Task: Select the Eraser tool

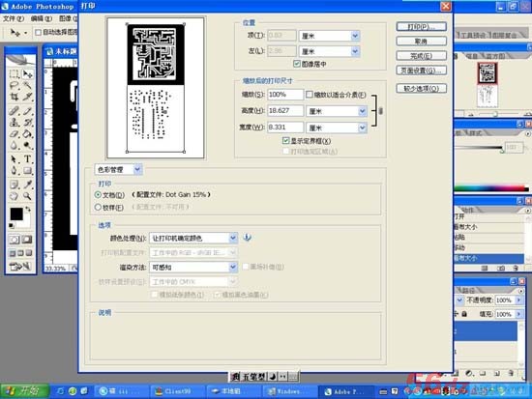Action: [x=15, y=134]
